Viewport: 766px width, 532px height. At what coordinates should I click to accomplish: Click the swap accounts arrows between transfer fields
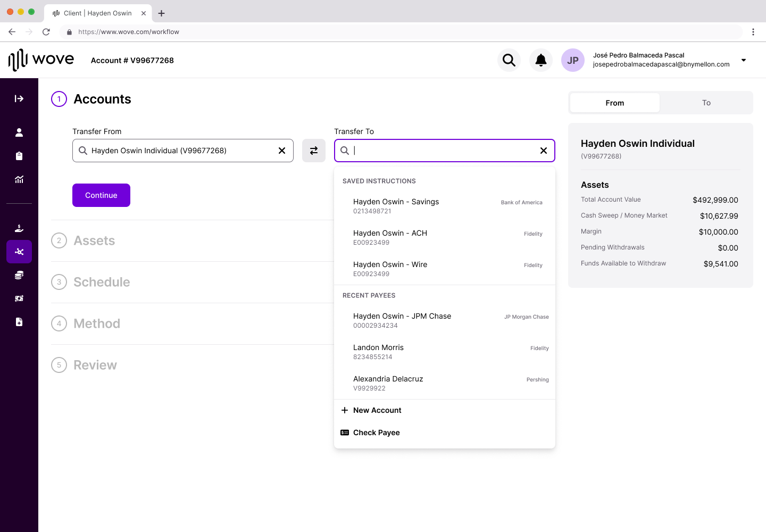(313, 151)
